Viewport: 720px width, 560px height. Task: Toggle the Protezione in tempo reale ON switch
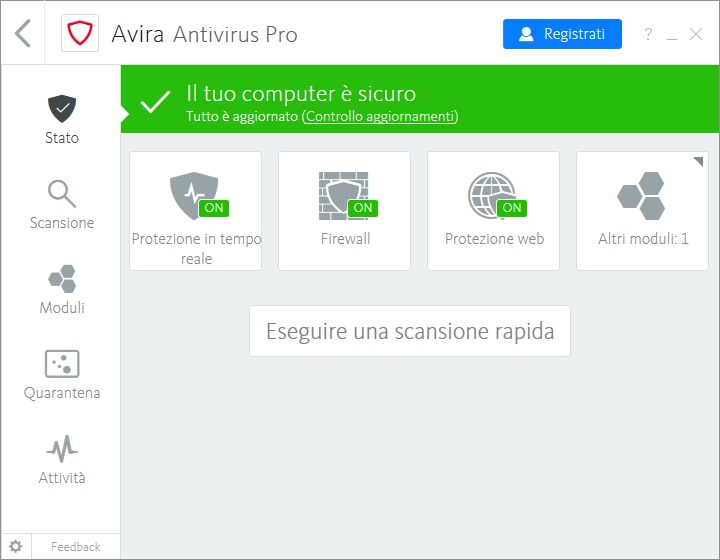coord(212,208)
